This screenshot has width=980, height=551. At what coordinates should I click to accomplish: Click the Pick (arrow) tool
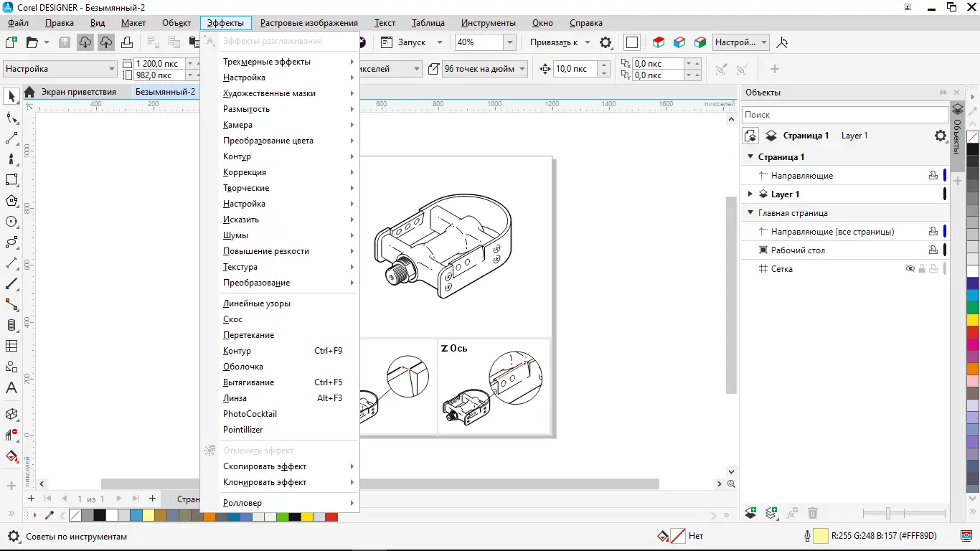coord(11,96)
